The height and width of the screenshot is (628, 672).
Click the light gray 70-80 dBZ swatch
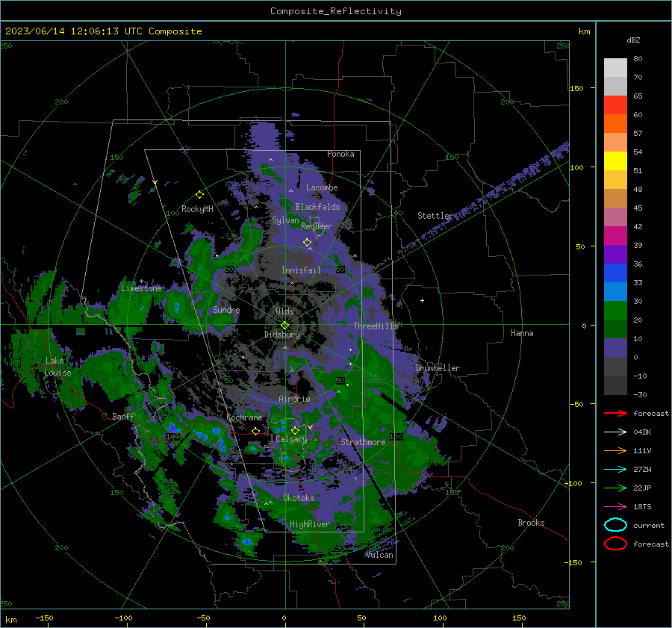tap(615, 68)
